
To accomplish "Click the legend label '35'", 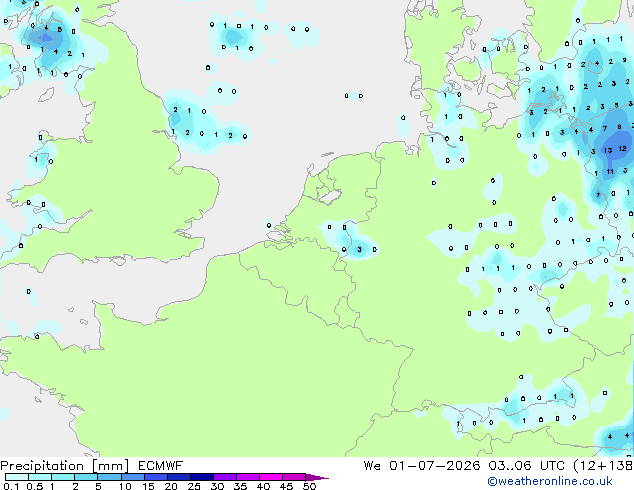I will point(240,486).
